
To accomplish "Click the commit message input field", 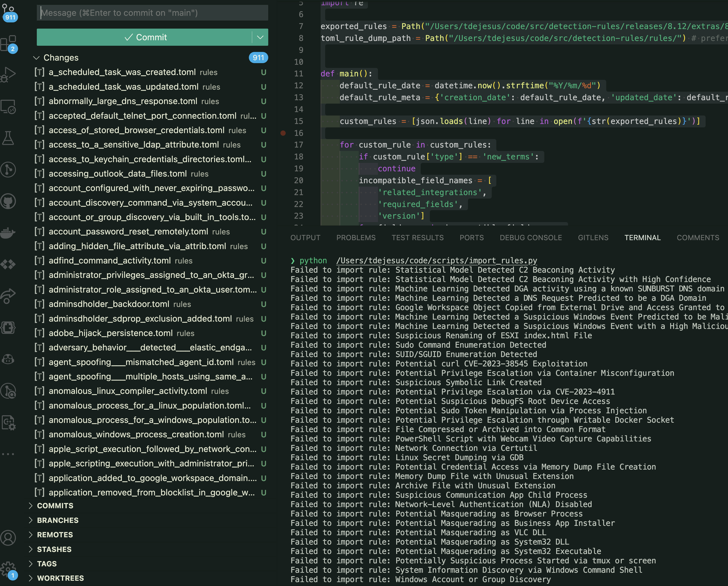I will (x=152, y=13).
